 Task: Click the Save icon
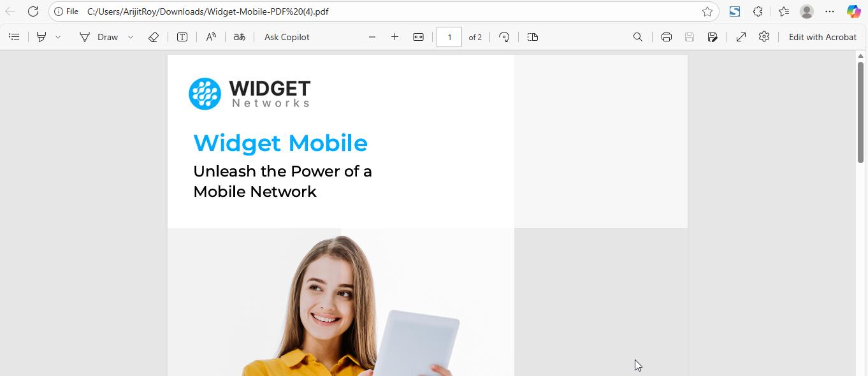coord(689,37)
